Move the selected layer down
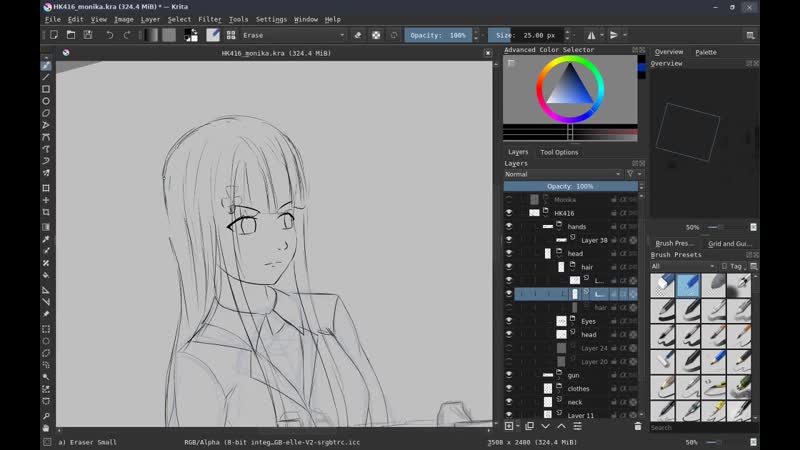Screen dimensions: 800x450 (x=545, y=426)
